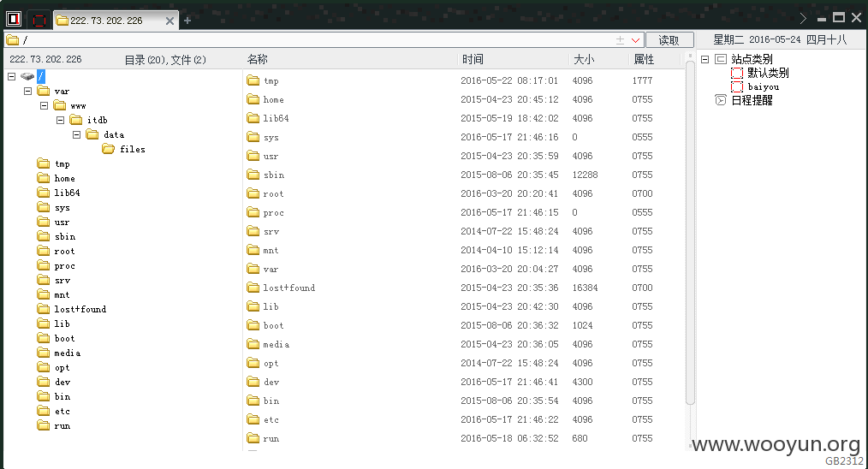Image resolution: width=868 pixels, height=469 pixels.
Task: Click the boot folder icon in file list
Action: click(x=253, y=325)
